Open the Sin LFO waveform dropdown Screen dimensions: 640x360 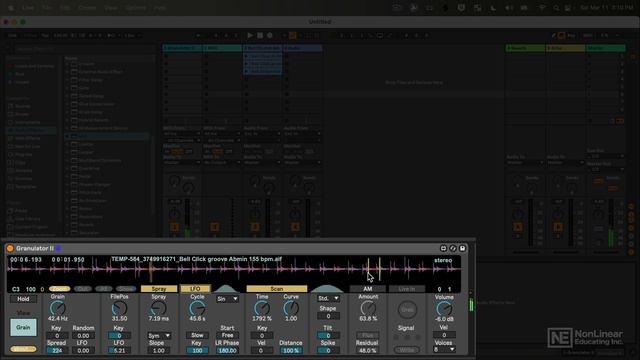[x=227, y=299]
